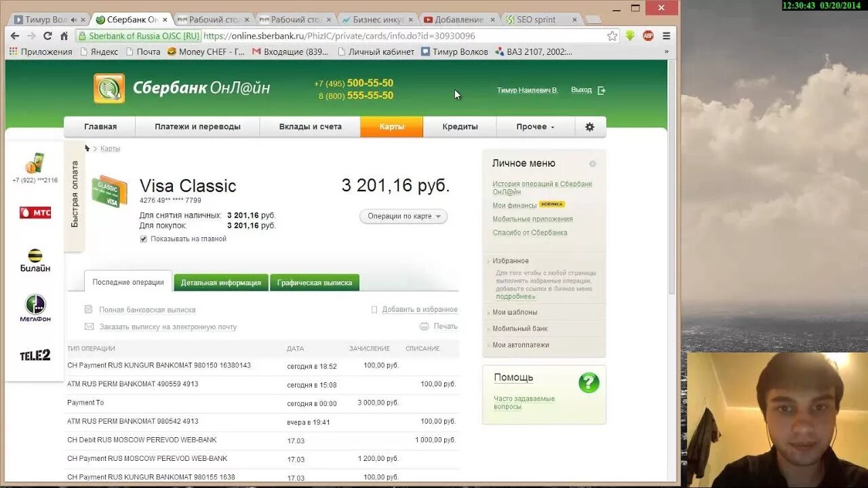
Task: Open Money CHEF bookmark
Action: click(206, 52)
